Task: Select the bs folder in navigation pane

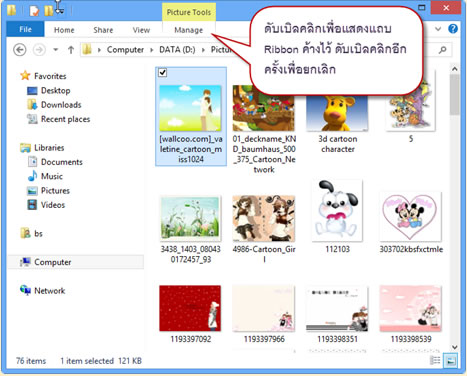Action: [x=38, y=234]
